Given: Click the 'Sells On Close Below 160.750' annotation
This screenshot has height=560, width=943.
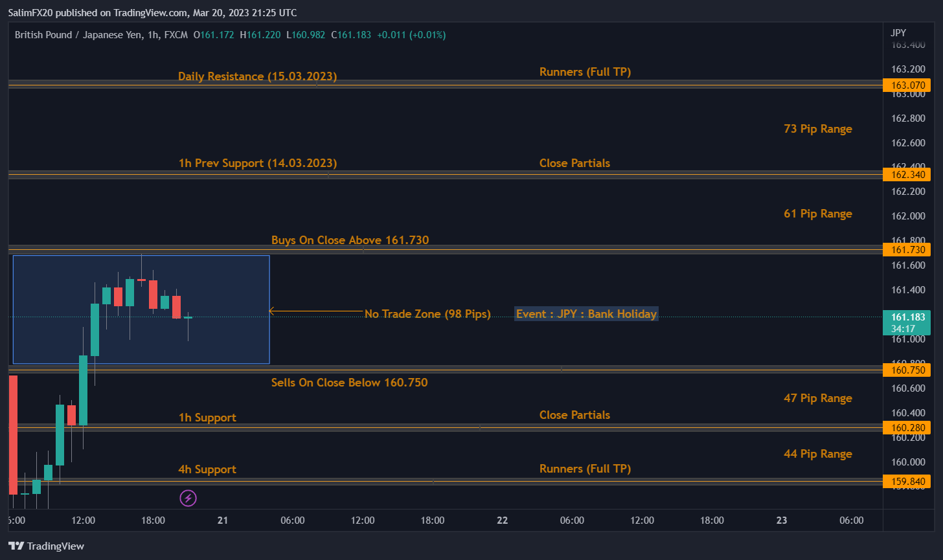Looking at the screenshot, I should pos(349,383).
